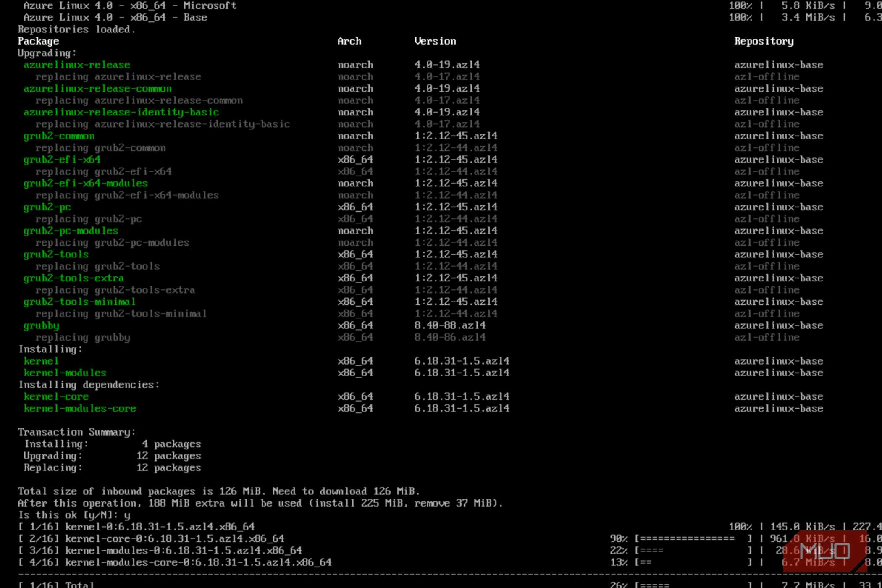The width and height of the screenshot is (882, 588).
Task: Click the 'Installing:' section label in package list
Action: tap(50, 349)
